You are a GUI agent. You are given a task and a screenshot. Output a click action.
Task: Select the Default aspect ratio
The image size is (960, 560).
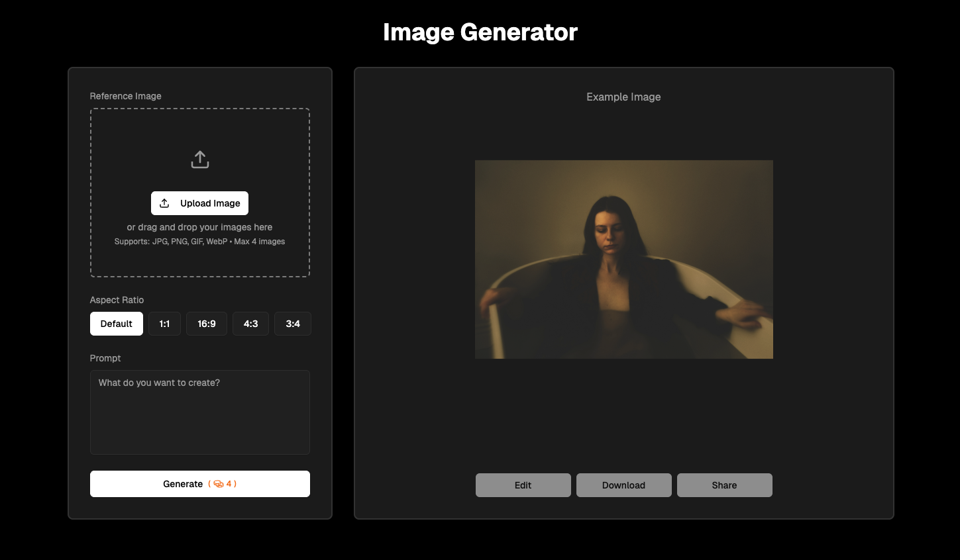coord(117,324)
